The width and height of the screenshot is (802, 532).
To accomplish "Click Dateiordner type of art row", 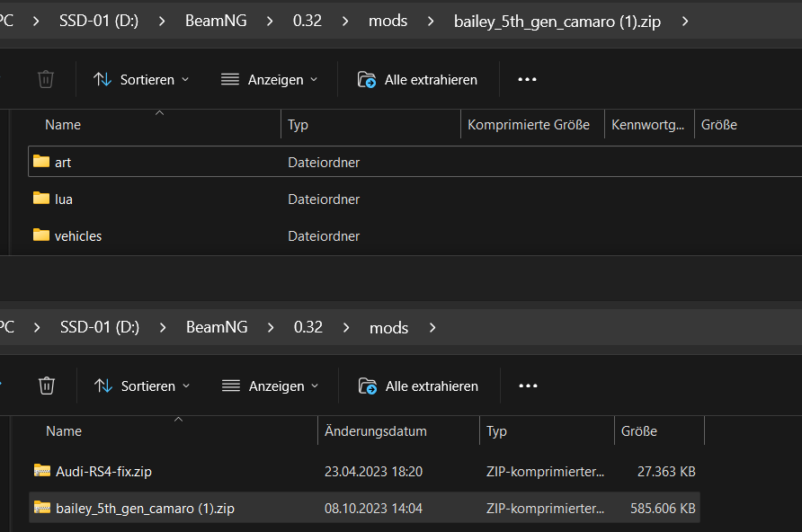I will (x=324, y=162).
